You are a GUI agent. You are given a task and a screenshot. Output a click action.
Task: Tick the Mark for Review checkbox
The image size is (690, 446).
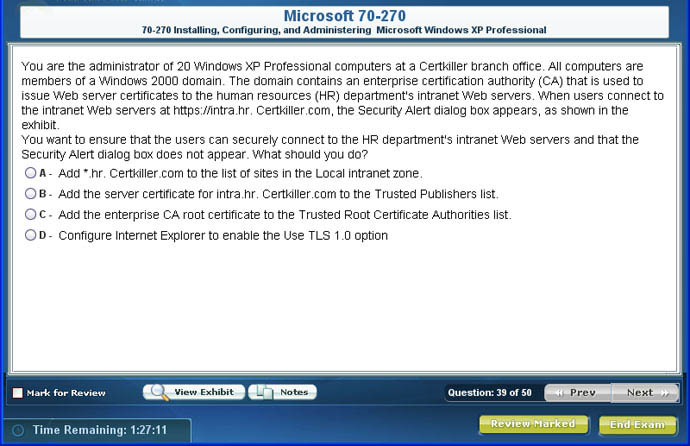click(x=18, y=393)
